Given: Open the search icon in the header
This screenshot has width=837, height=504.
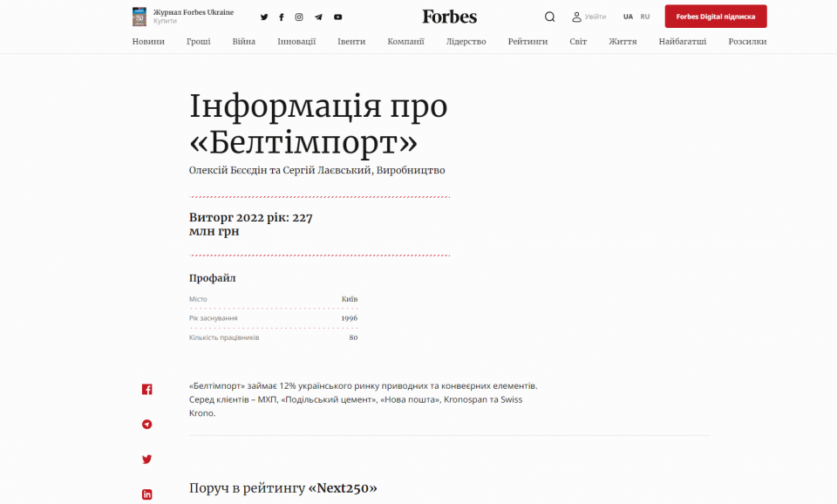Looking at the screenshot, I should [549, 17].
